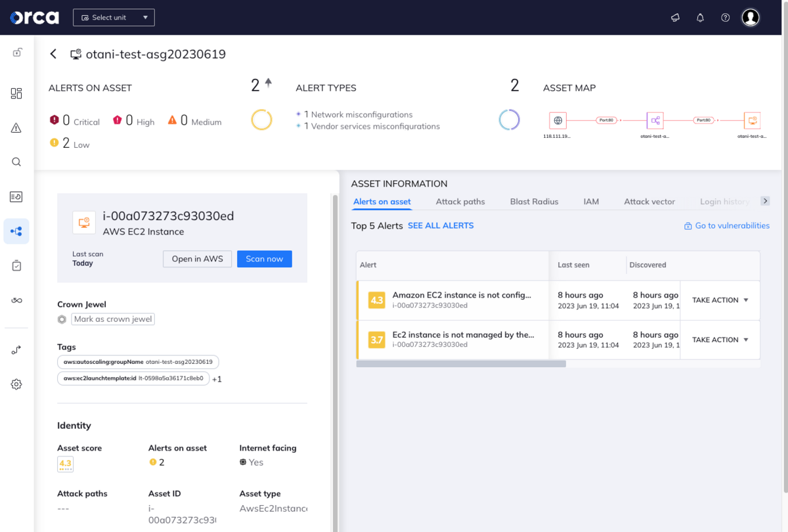Show more tags with +1

(217, 380)
